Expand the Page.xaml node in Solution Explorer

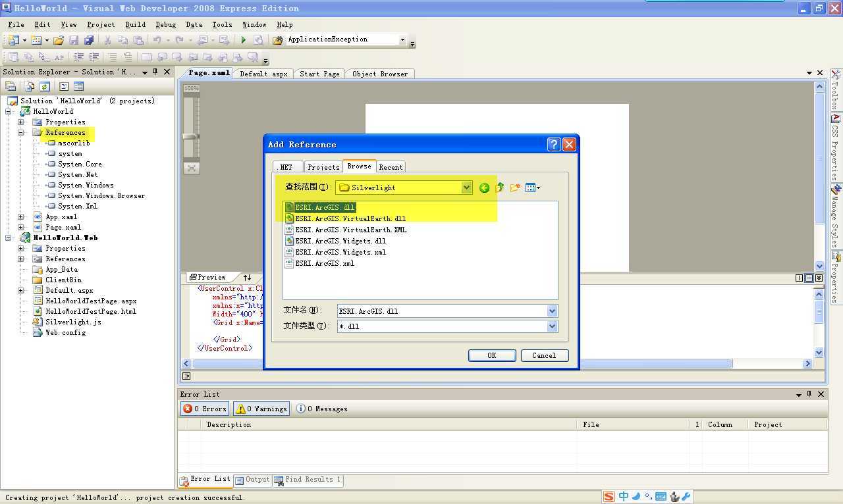coord(21,227)
